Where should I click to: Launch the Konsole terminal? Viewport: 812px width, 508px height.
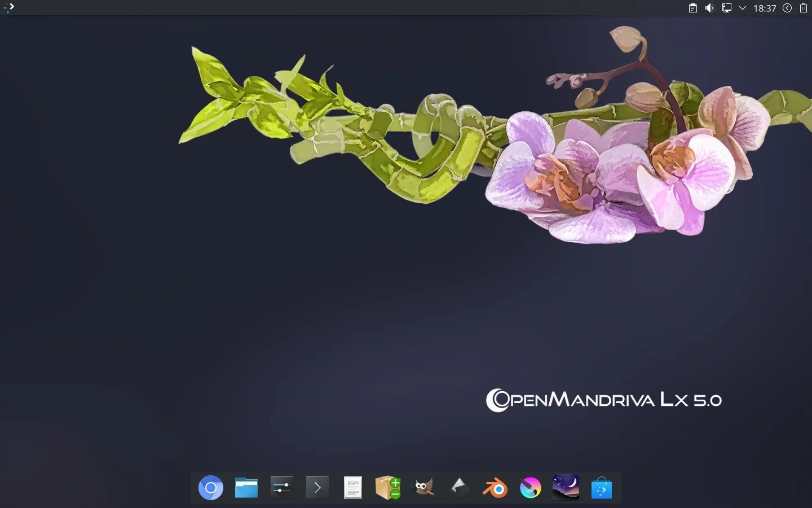(x=316, y=487)
